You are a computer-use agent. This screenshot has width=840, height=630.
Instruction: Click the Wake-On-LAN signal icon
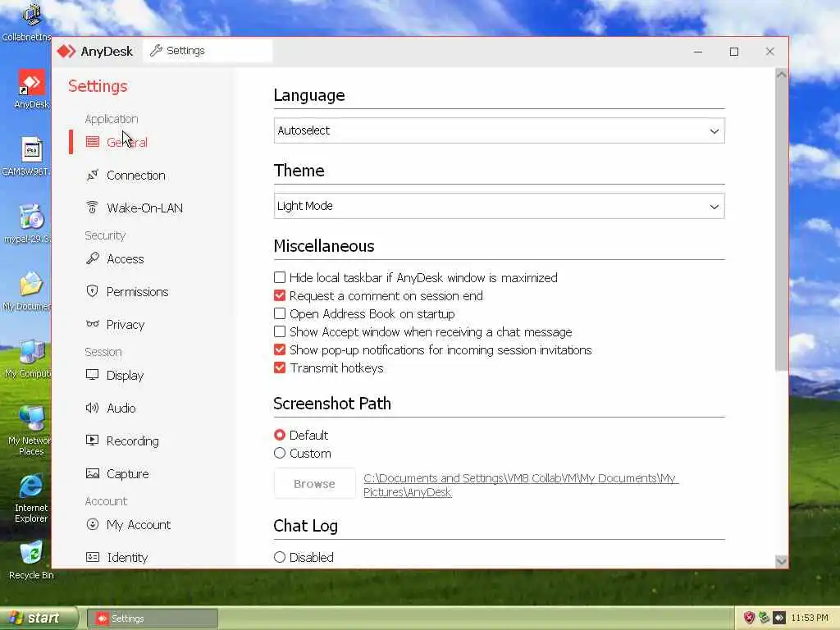click(93, 208)
